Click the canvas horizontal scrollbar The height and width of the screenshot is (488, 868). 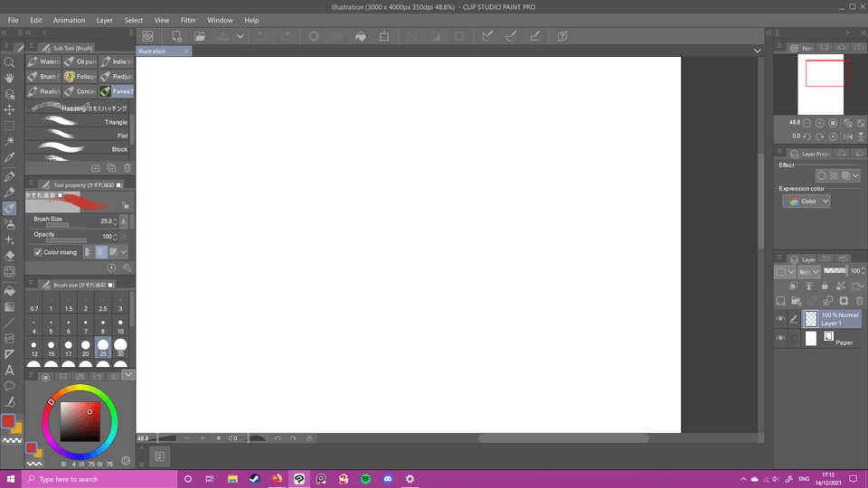(x=563, y=438)
